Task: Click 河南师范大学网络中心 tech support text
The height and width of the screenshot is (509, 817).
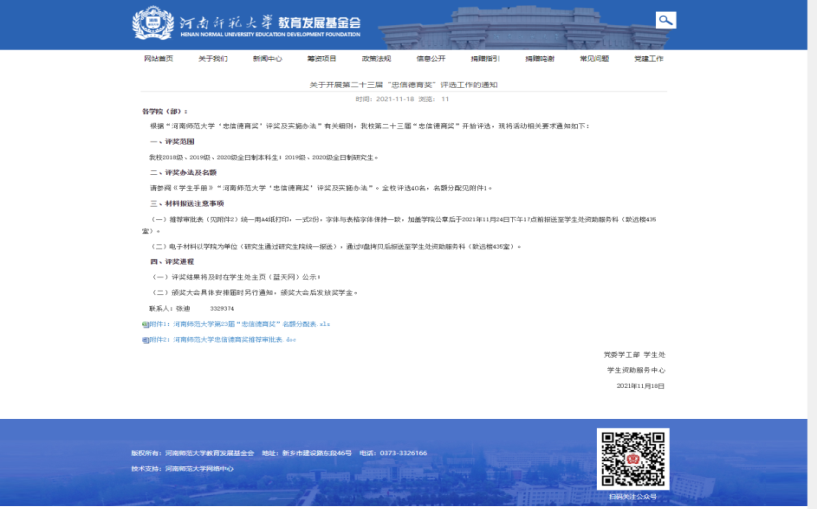Action: pos(199,468)
